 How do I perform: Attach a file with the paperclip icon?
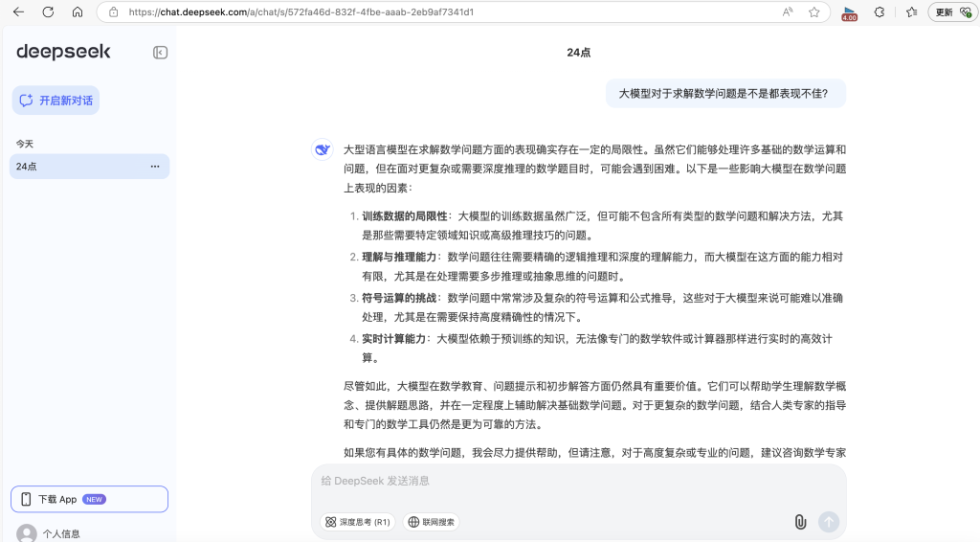coord(800,522)
